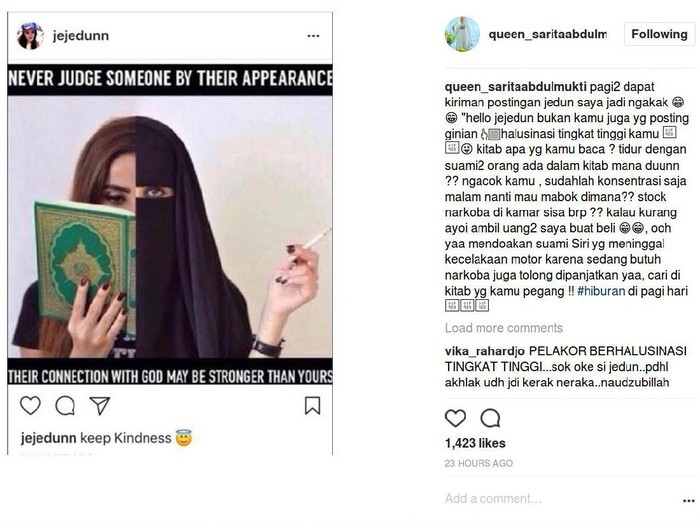This screenshot has width=700, height=524.
Task: Click the 23 HOURS AGO timestamp
Action: point(479,463)
